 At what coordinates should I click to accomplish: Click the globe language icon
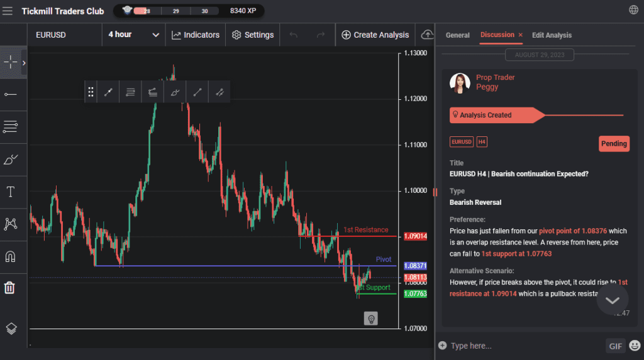[633, 10]
